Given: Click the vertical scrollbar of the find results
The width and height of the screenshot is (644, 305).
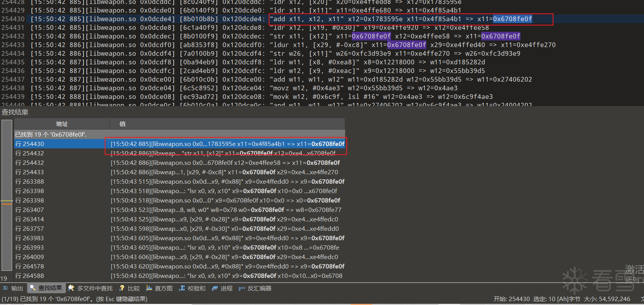Looking at the screenshot, I should click(7, 195).
